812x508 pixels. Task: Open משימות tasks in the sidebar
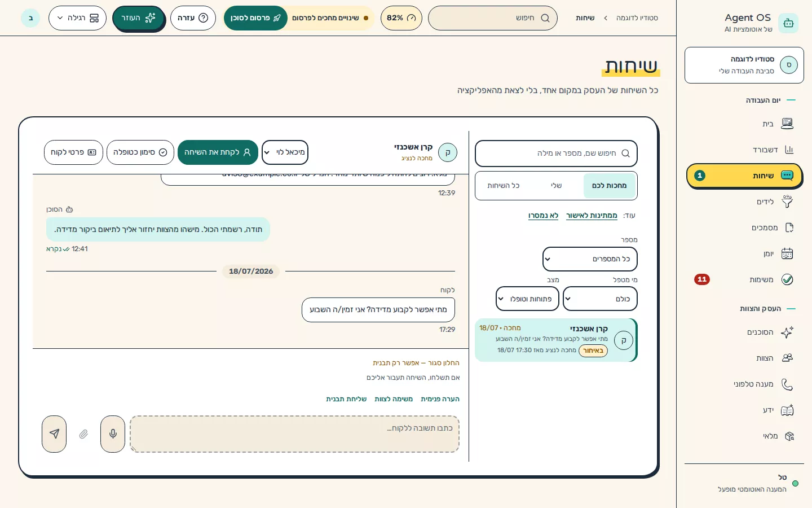click(x=744, y=279)
